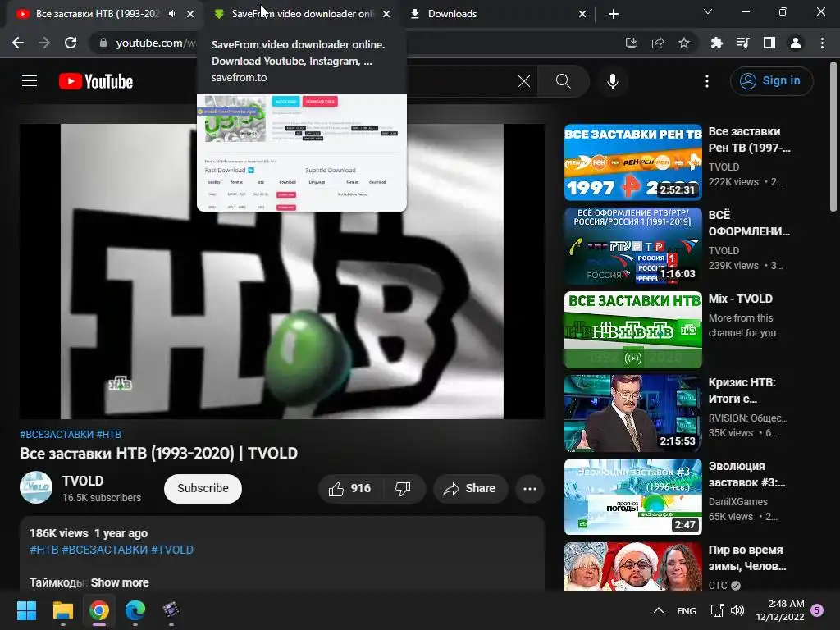840x630 pixels.
Task: Like the video with thumbs up
Action: click(351, 489)
